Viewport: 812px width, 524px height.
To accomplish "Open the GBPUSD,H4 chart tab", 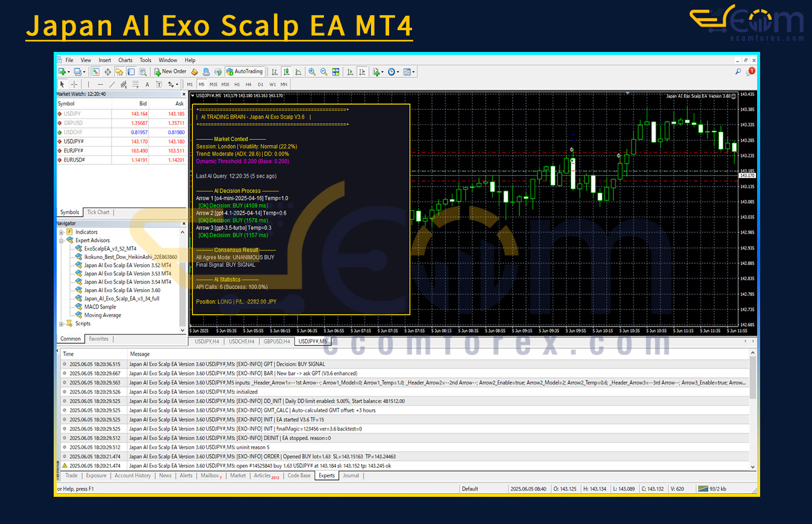I will [x=277, y=342].
